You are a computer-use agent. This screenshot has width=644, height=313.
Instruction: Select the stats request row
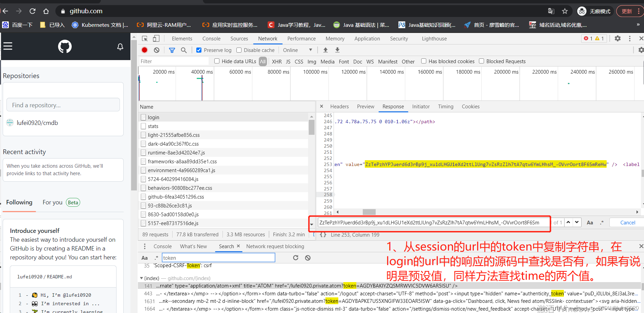point(223,126)
